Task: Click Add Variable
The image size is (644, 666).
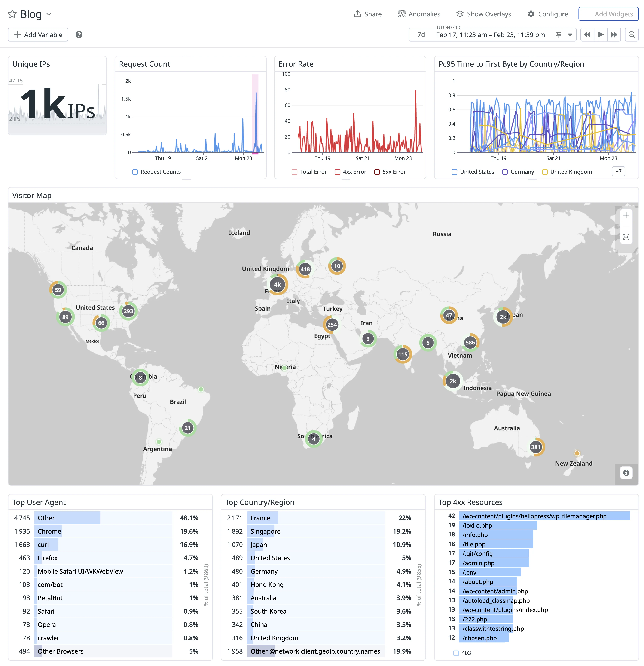Action: click(x=38, y=34)
